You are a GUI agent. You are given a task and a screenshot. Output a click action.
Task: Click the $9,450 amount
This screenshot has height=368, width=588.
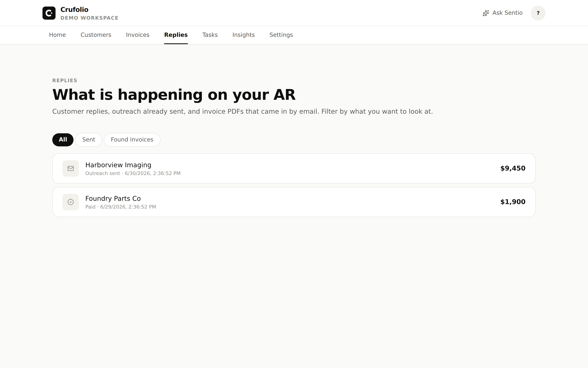pos(513,168)
